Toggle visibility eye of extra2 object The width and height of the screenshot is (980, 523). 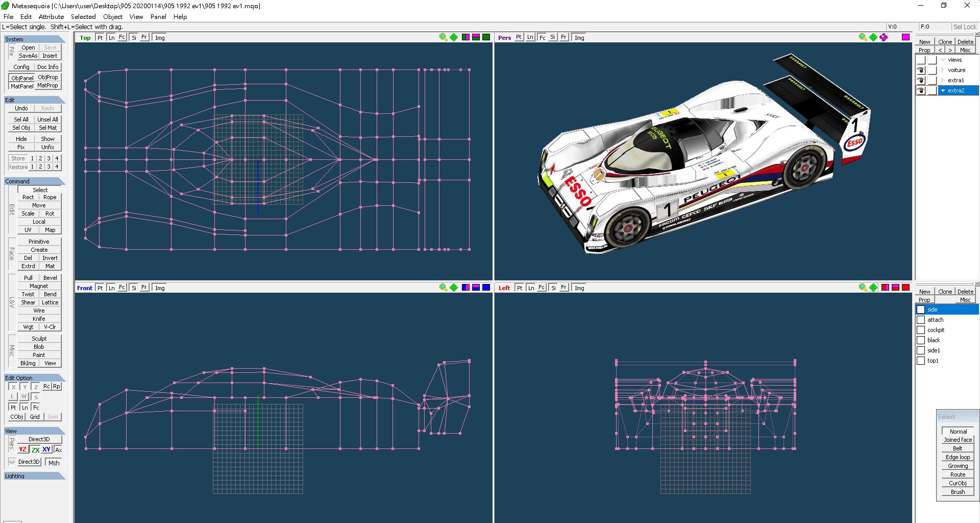(x=921, y=90)
